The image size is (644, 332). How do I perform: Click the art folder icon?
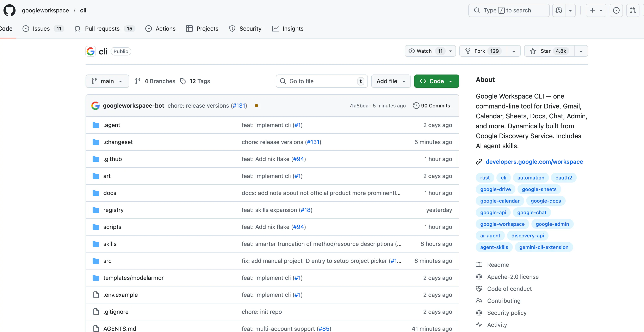pyautogui.click(x=96, y=176)
